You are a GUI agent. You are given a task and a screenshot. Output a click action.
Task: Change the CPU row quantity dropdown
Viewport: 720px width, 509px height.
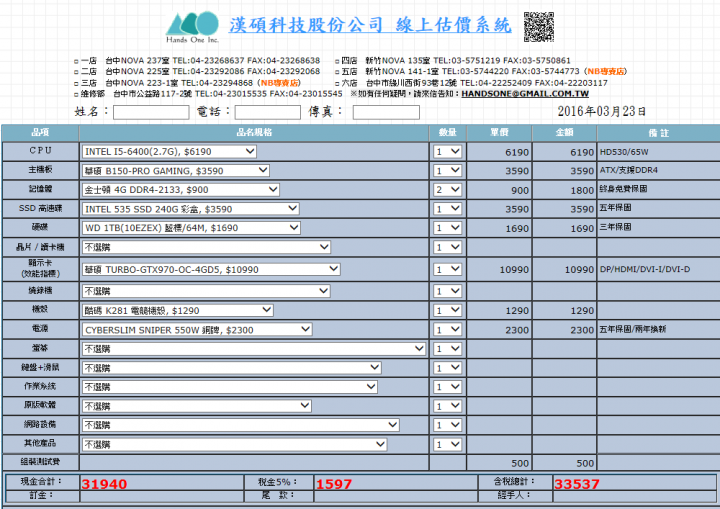point(447,152)
